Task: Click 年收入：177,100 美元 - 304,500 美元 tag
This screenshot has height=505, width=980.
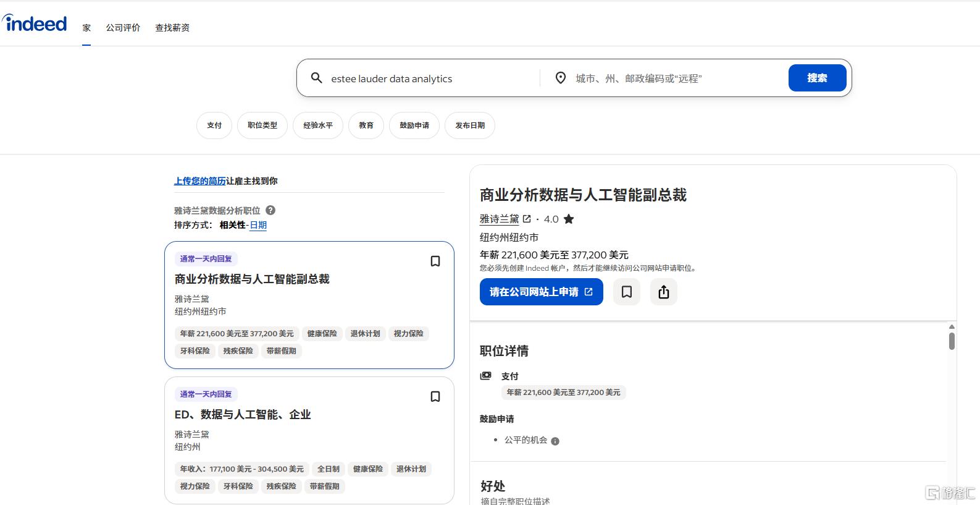Action: tap(242, 469)
